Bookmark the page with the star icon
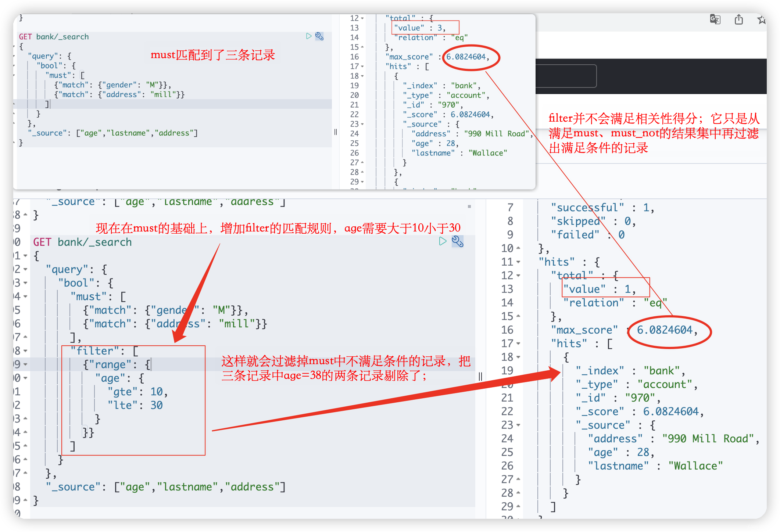 click(x=761, y=19)
